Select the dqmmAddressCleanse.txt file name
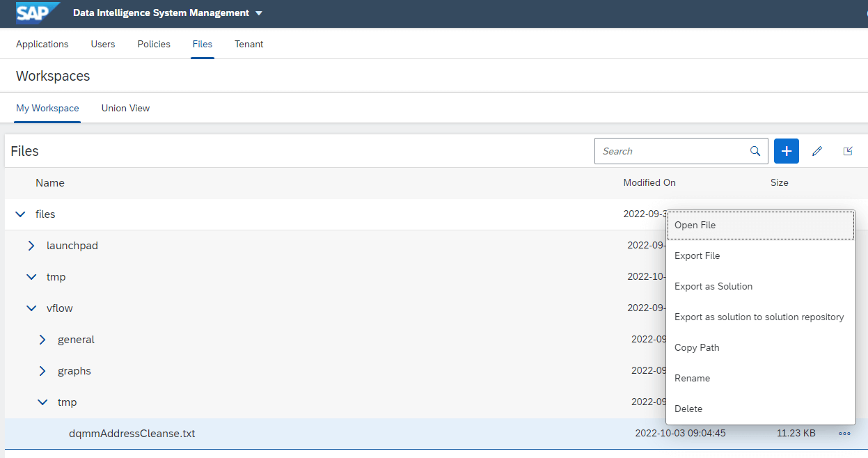Image resolution: width=868 pixels, height=458 pixels. click(x=132, y=434)
